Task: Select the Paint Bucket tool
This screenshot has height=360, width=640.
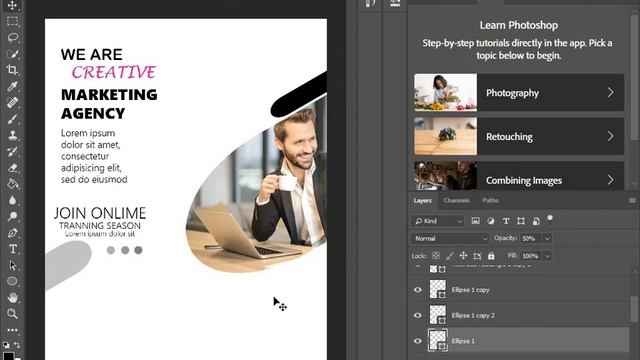Action: tap(12, 184)
